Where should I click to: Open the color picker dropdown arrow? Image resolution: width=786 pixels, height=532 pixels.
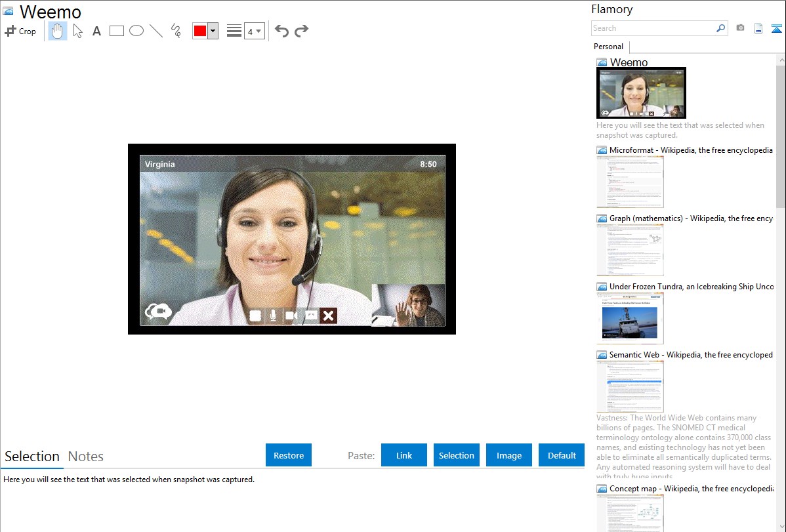pos(213,31)
